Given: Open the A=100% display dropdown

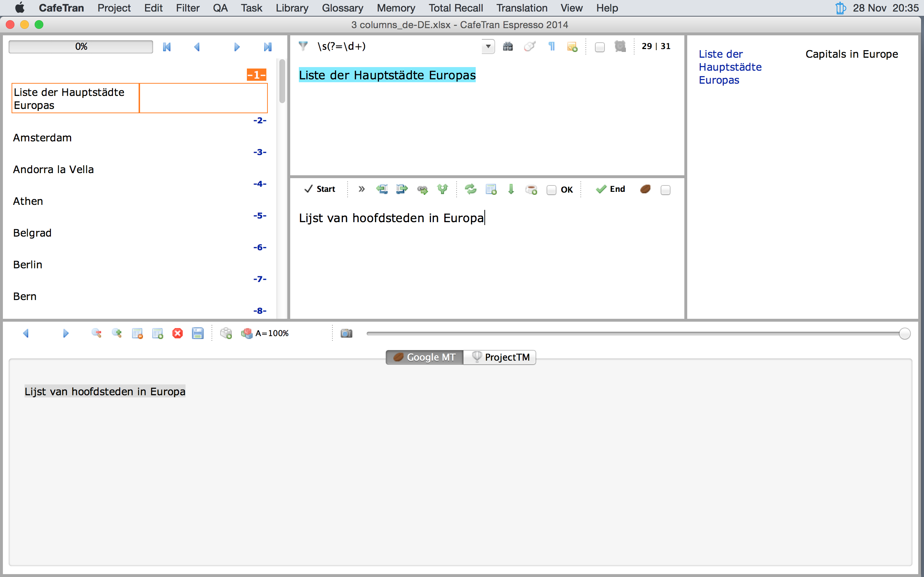Looking at the screenshot, I should (271, 333).
